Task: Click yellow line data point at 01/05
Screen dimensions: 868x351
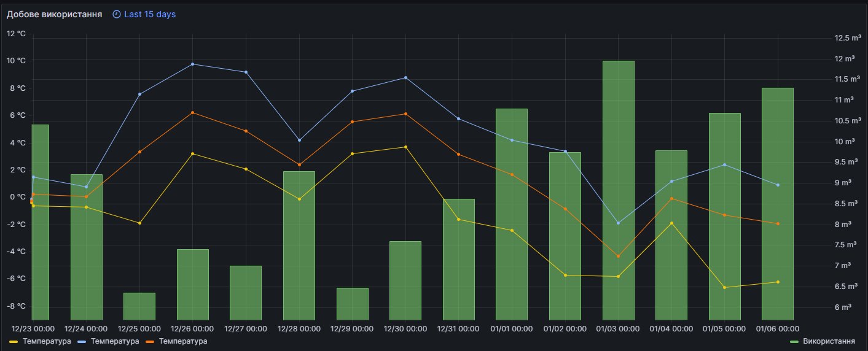Action: click(x=724, y=287)
